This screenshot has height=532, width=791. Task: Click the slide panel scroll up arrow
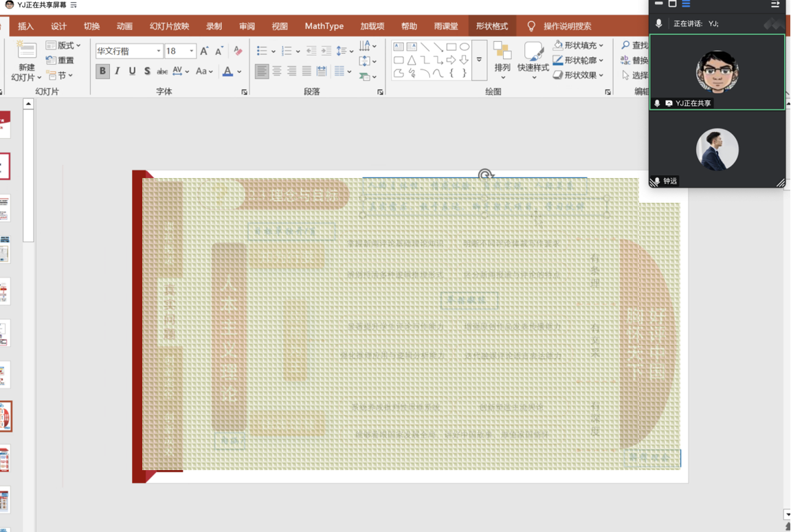28,104
